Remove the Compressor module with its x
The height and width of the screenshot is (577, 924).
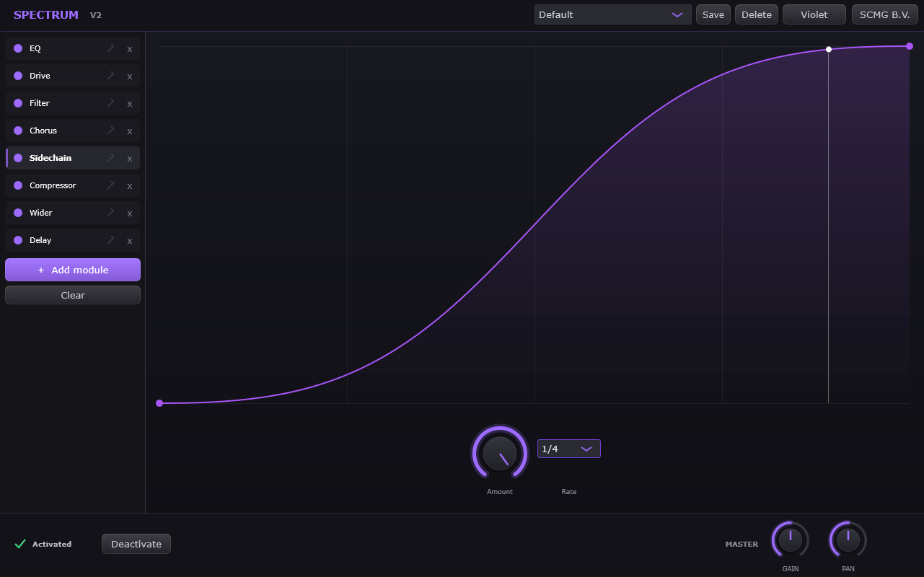130,186
